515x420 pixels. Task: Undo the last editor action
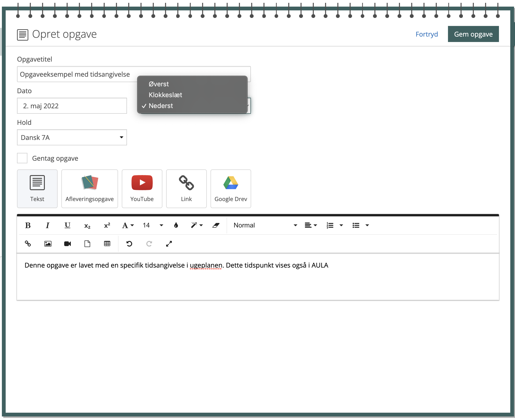tap(129, 244)
